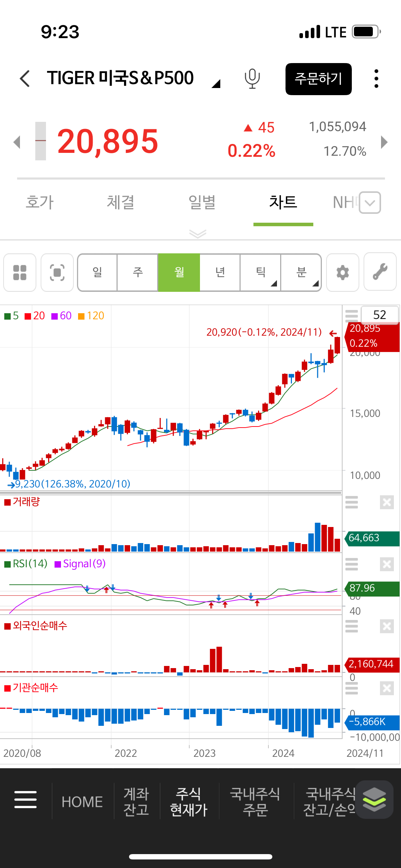The width and height of the screenshot is (401, 868).
Task: Close the 외국인순매수 panel
Action: (x=387, y=626)
